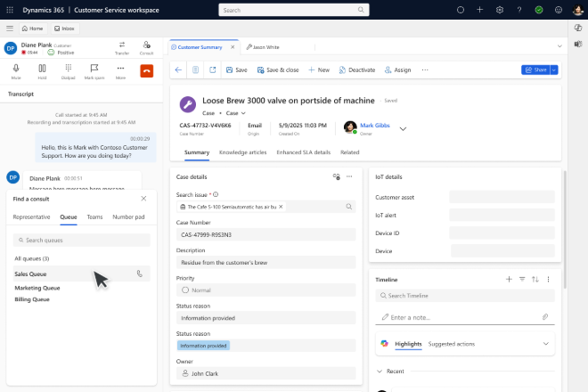This screenshot has height=392, width=588.
Task: Open Share button dropdown arrow
Action: coord(554,69)
